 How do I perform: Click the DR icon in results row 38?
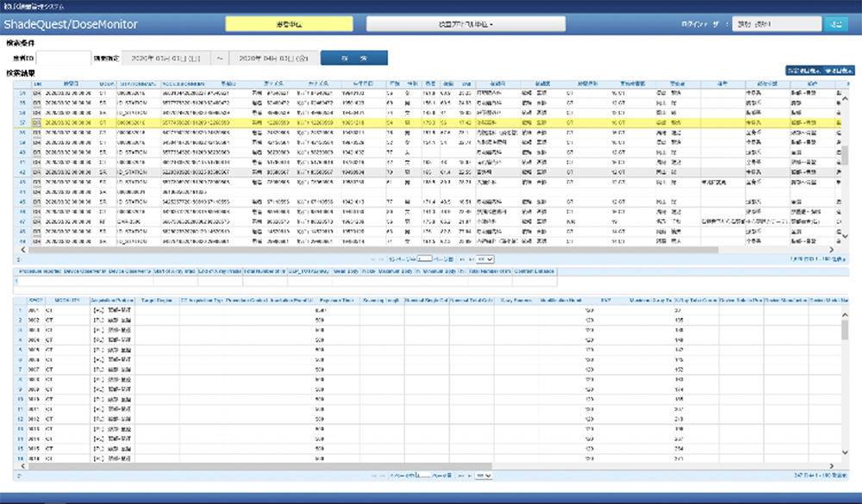(37, 133)
